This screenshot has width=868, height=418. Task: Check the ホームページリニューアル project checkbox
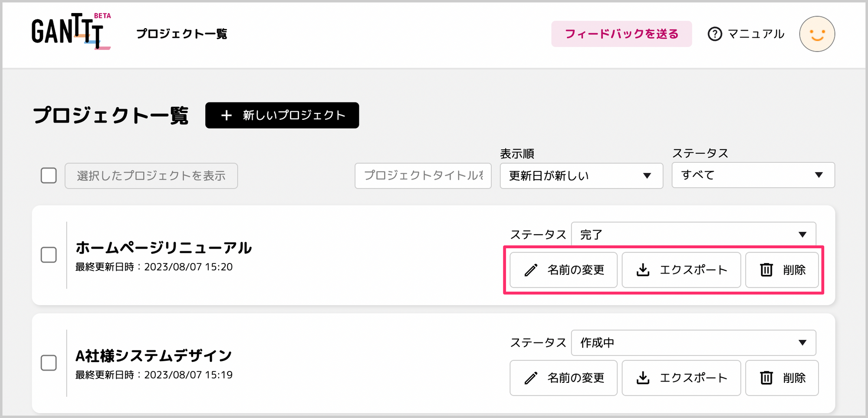[49, 255]
